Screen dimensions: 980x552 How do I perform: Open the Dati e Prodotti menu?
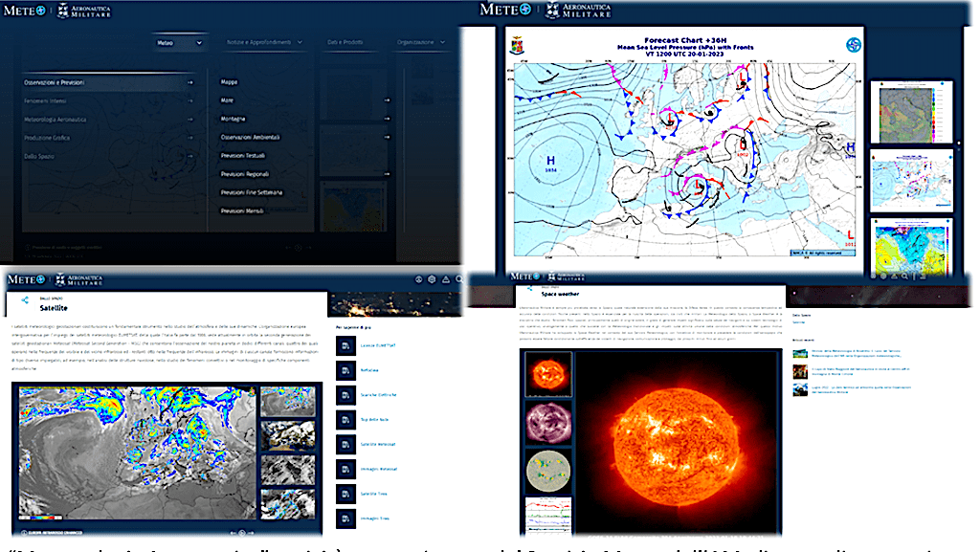pos(345,42)
